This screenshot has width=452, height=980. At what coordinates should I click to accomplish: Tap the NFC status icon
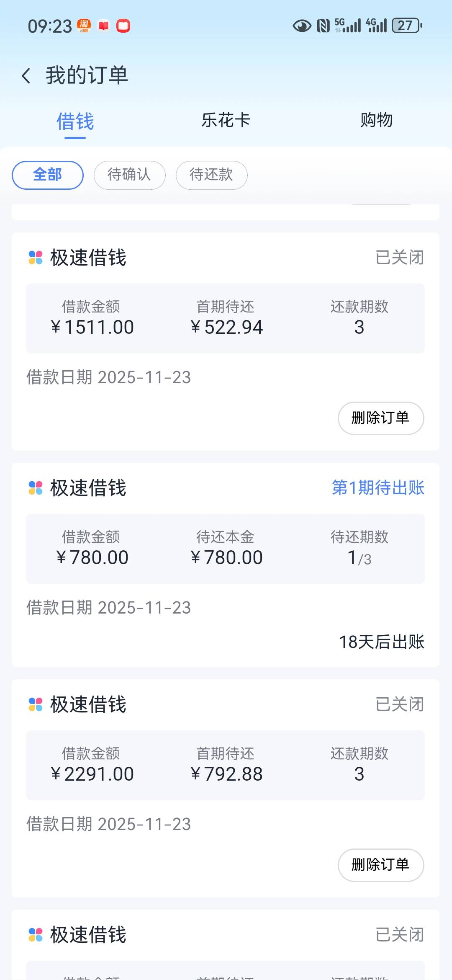(x=323, y=26)
